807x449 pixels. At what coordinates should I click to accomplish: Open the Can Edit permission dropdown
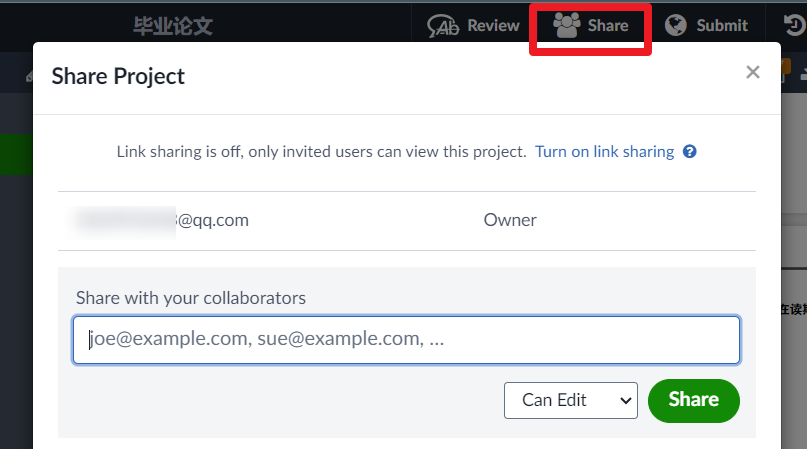570,400
